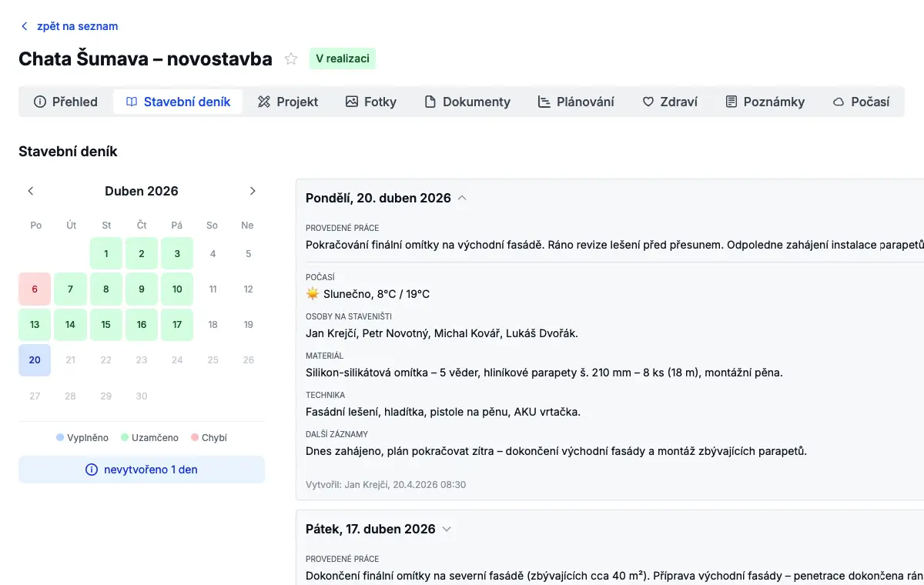Click the tools icon on Projekt tab
924x585 pixels.
(264, 102)
